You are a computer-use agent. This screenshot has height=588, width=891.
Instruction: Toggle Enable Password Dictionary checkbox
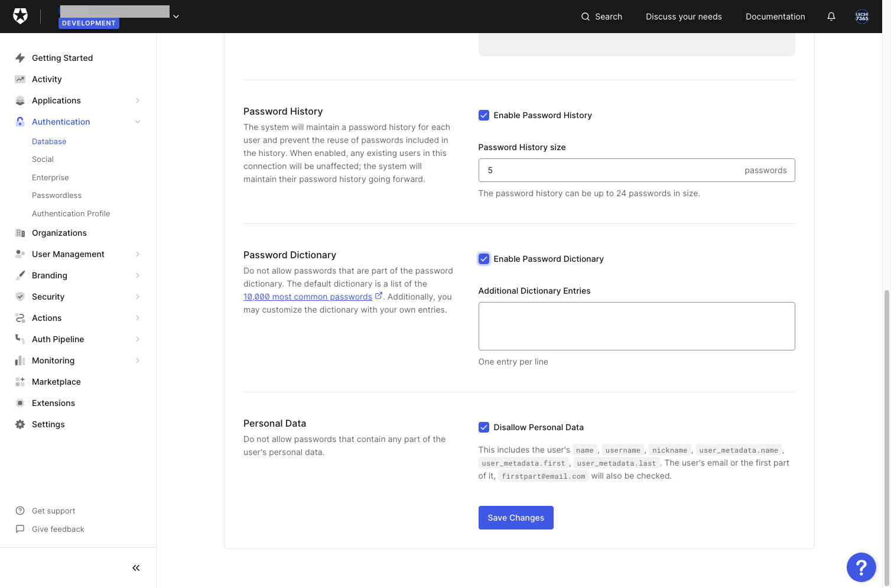click(484, 259)
